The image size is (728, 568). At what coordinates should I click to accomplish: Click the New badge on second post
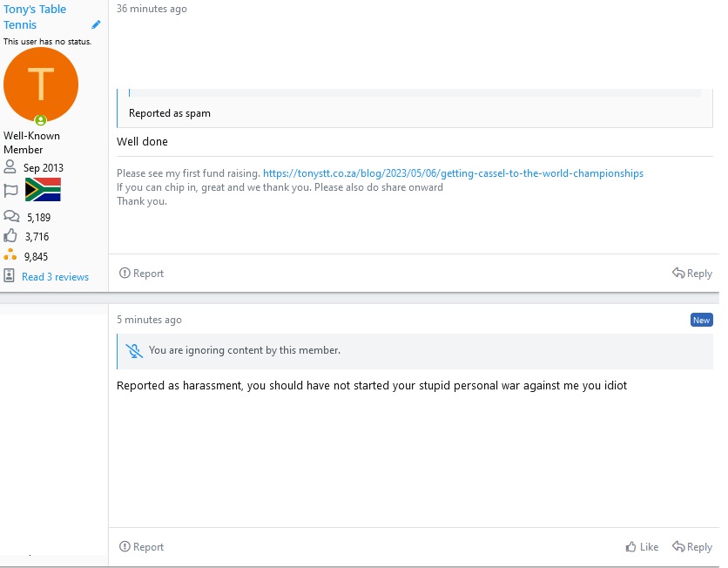point(701,320)
